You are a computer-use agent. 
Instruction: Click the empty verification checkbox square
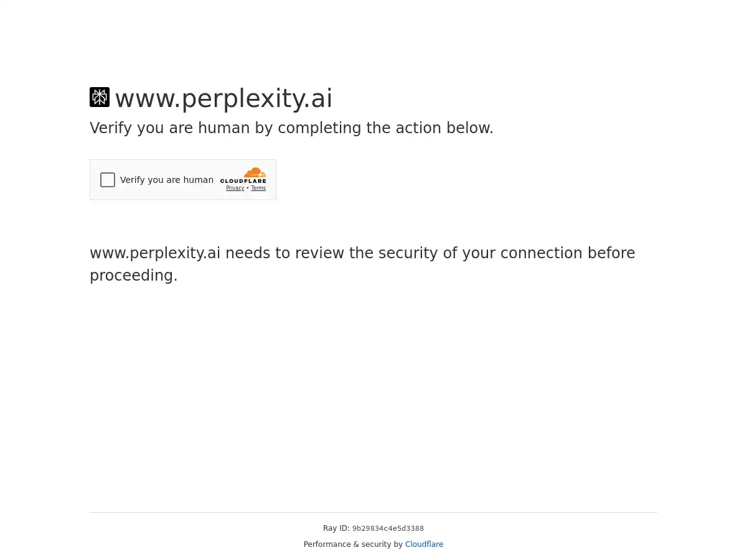coord(108,180)
